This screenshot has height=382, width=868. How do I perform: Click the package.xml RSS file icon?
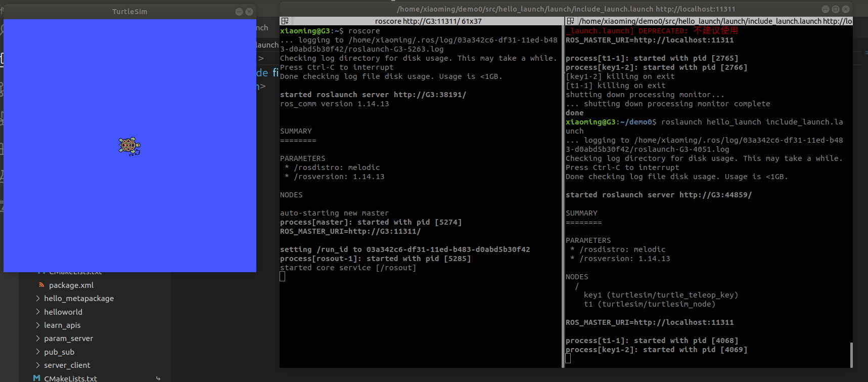click(x=41, y=285)
